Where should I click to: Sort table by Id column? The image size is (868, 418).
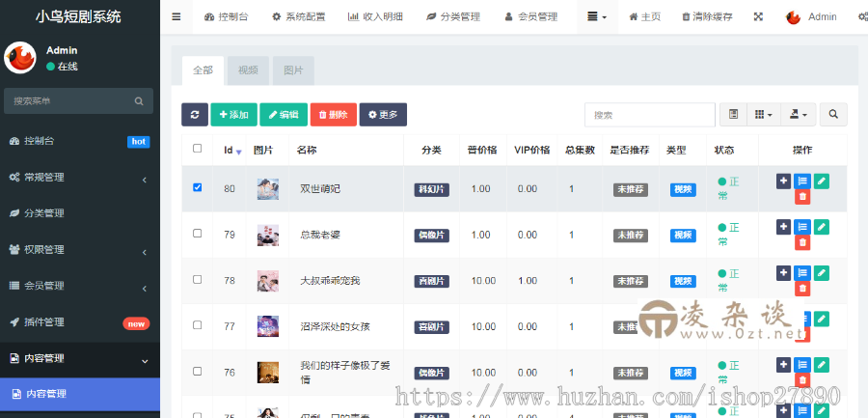click(x=230, y=151)
